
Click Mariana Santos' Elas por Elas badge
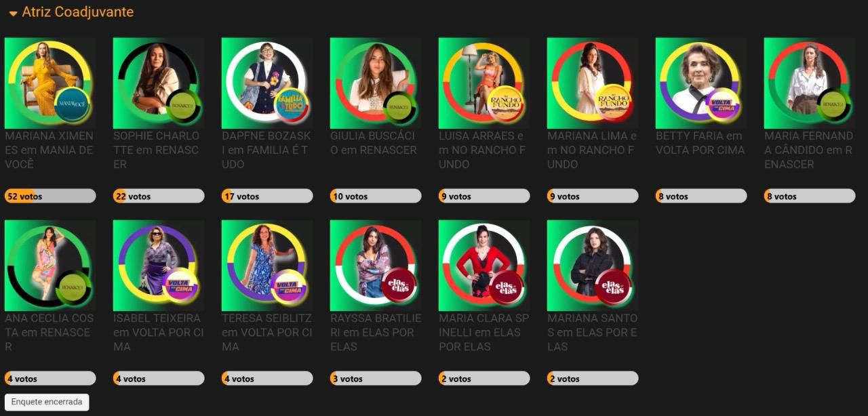614,288
